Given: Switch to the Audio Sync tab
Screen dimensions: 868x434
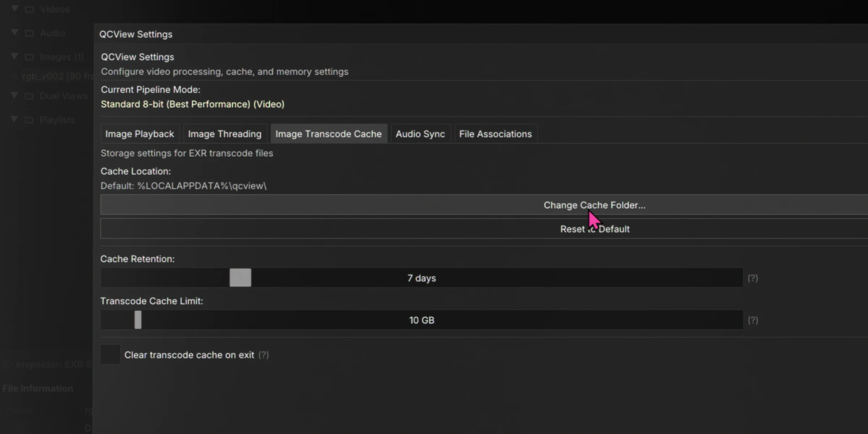Looking at the screenshot, I should tap(420, 134).
